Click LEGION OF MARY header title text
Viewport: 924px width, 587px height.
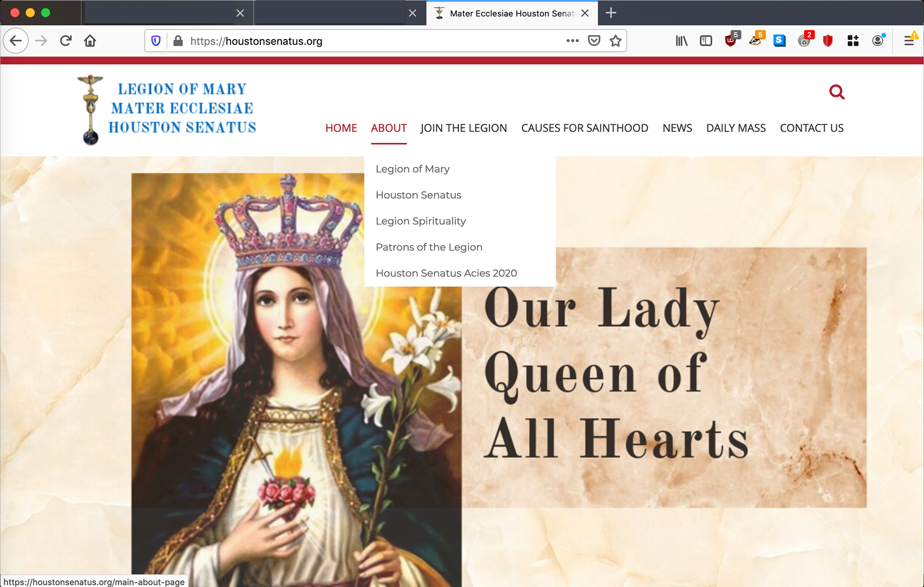182,89
